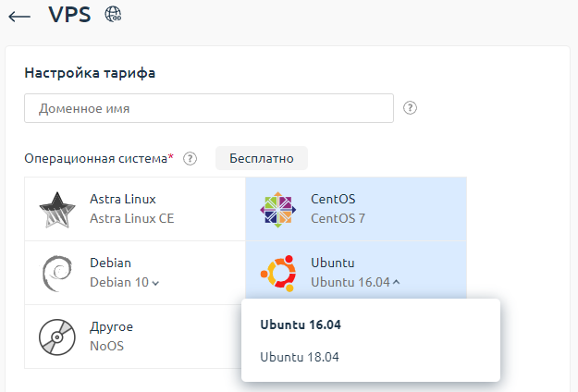The width and height of the screenshot is (578, 392).
Task: Type in the Доменное имя field
Action: point(209,108)
